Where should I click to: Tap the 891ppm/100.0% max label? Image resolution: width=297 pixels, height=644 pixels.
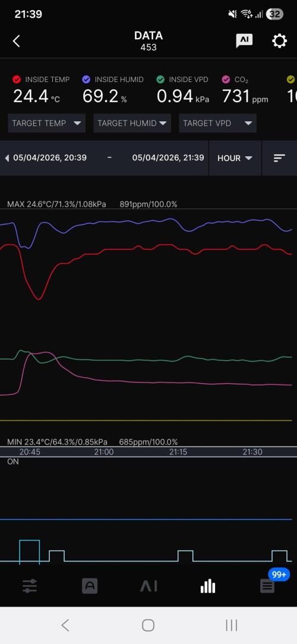(148, 204)
